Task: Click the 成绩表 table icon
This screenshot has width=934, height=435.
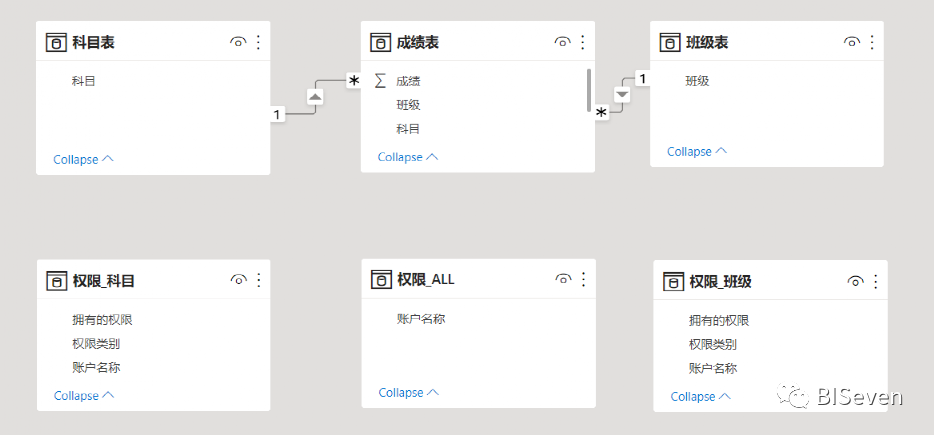Action: [380, 42]
